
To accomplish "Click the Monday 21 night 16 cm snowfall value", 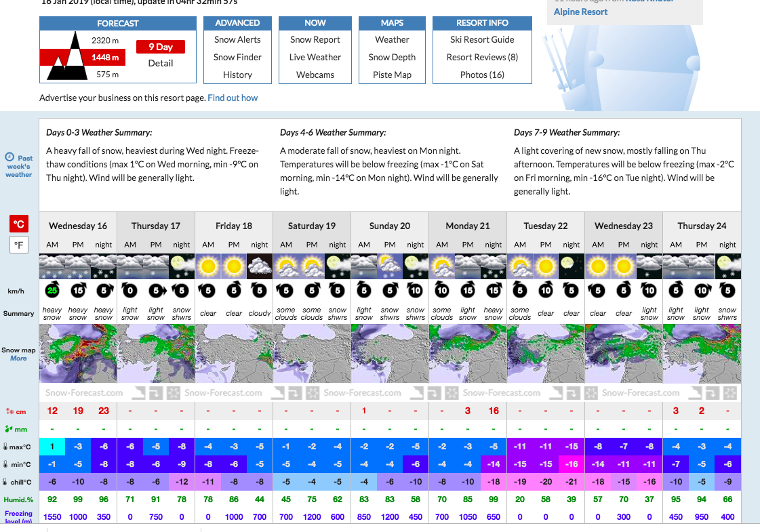I will 494,411.
